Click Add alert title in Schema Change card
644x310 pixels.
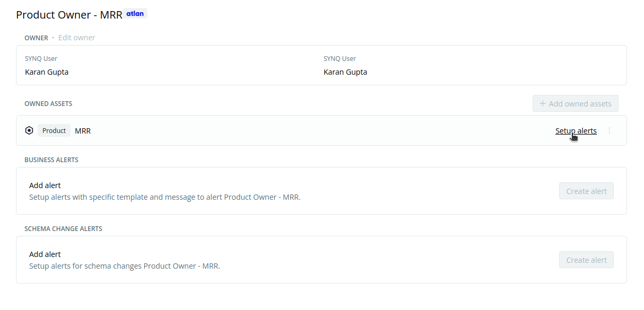point(45,254)
